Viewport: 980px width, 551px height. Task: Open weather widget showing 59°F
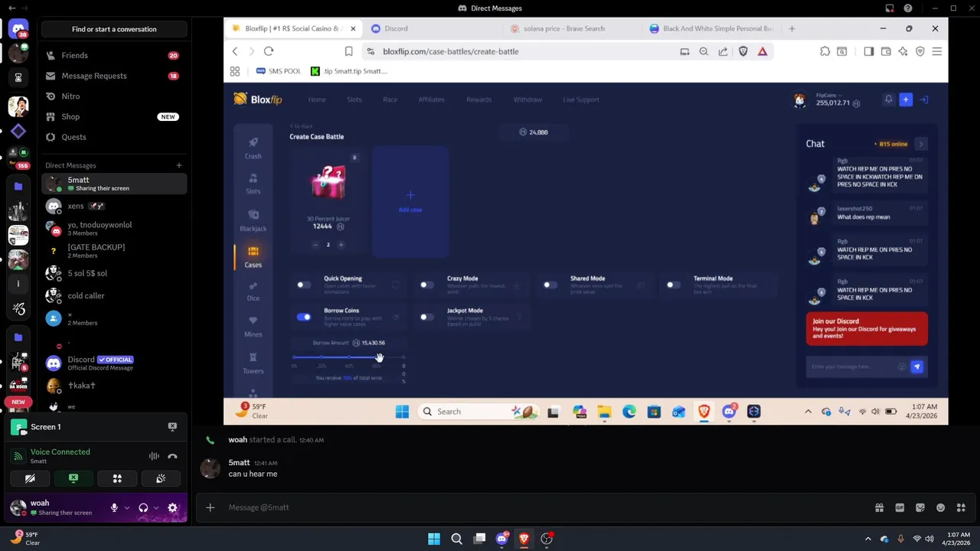24,539
